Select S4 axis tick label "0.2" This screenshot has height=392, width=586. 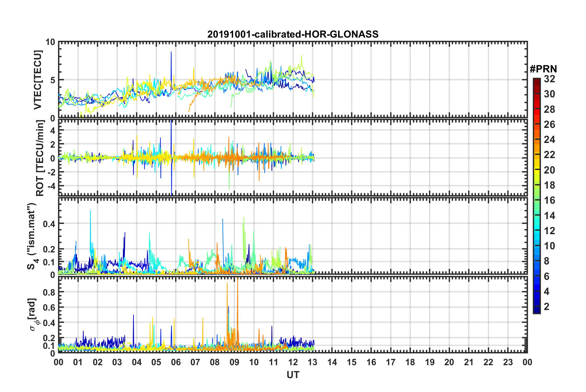(x=49, y=249)
